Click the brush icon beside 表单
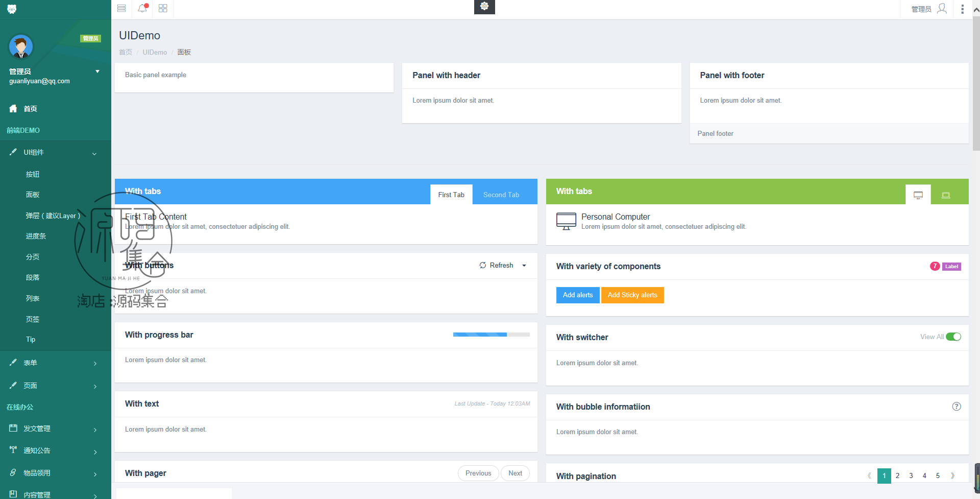This screenshot has width=980, height=499. click(13, 362)
